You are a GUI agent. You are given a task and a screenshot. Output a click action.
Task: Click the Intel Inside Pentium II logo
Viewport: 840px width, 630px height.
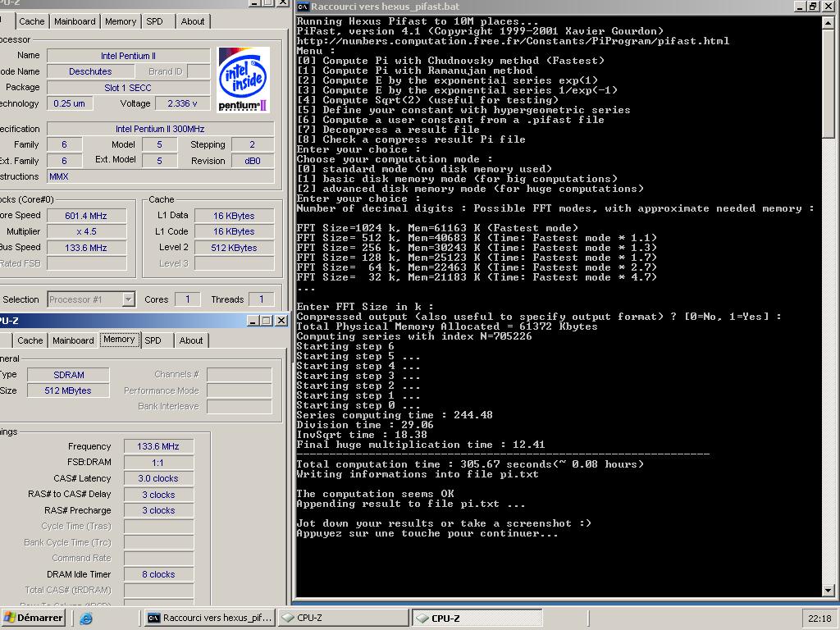pyautogui.click(x=243, y=80)
